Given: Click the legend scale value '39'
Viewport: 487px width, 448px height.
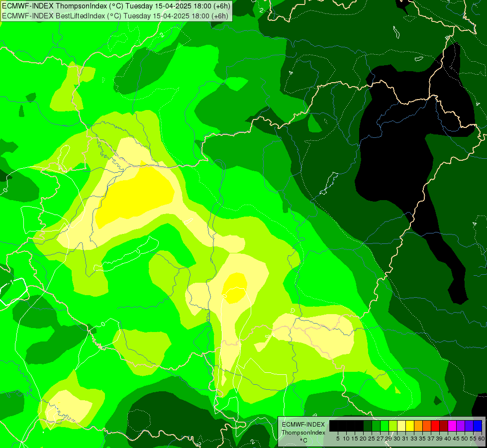Looking at the screenshot, I should click(x=439, y=439).
